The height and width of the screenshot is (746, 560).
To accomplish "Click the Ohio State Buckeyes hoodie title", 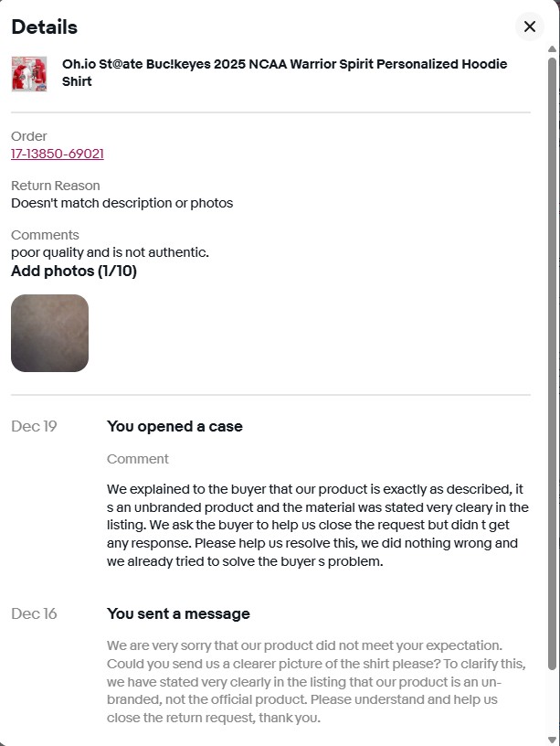I will point(284,72).
